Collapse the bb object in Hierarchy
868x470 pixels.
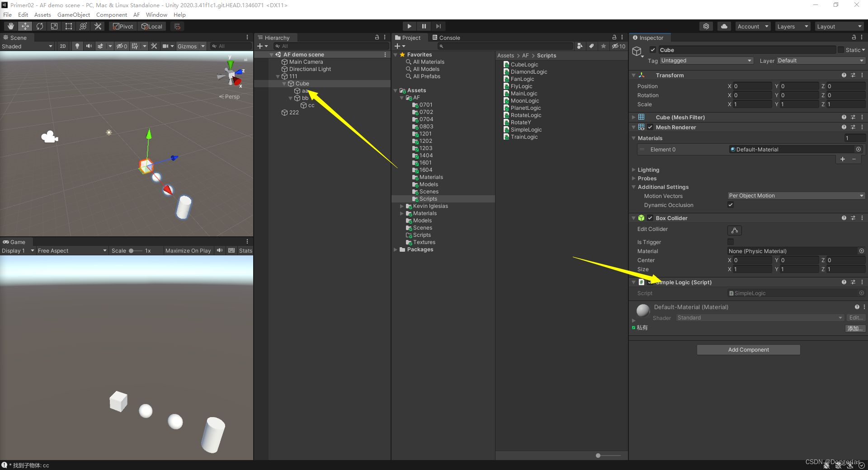[x=290, y=98]
